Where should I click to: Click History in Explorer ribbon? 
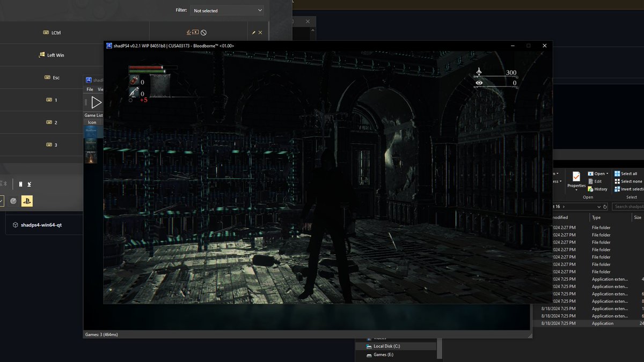click(x=597, y=189)
